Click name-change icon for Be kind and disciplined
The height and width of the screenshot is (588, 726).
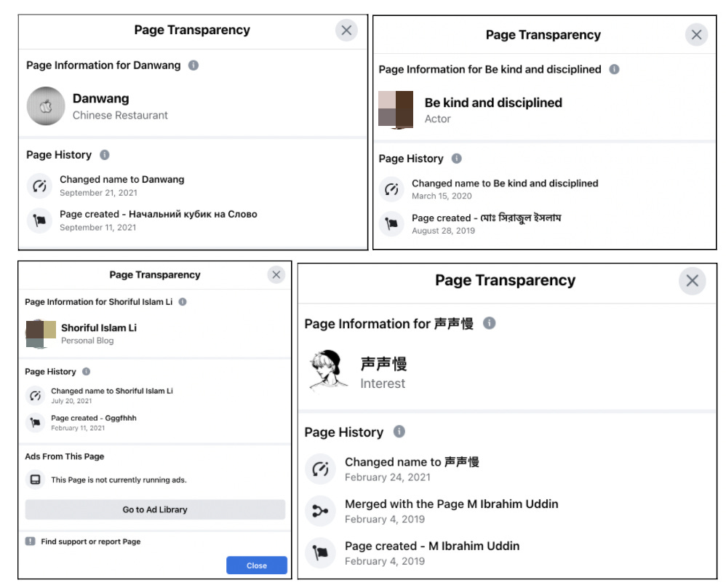pyautogui.click(x=391, y=189)
